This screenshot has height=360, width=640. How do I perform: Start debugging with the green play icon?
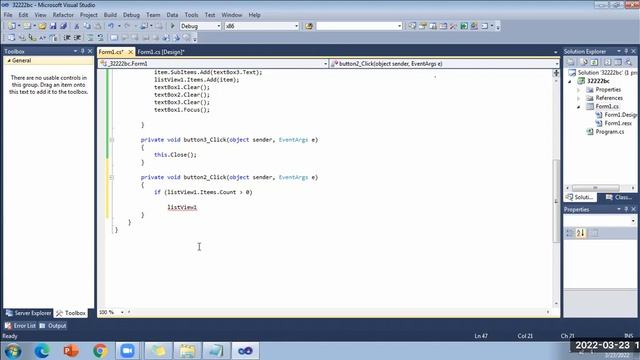(172, 26)
